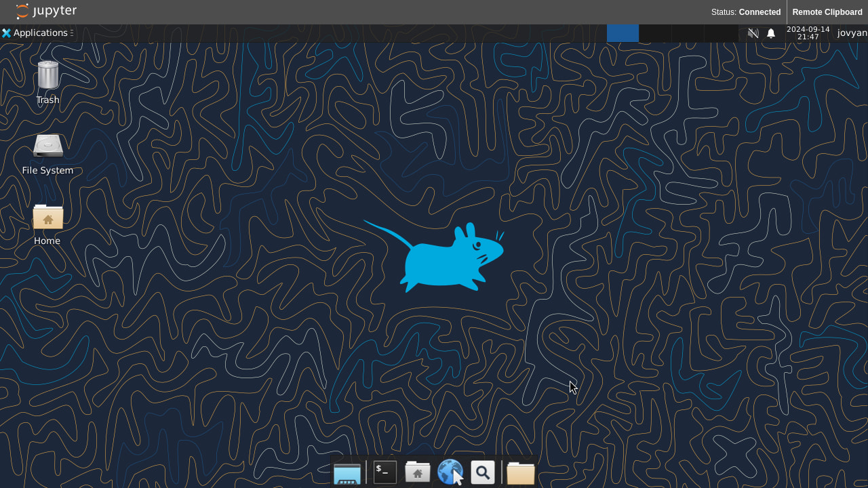Select the jovyan user menu
Screen dimensions: 868x488
pyautogui.click(x=852, y=33)
